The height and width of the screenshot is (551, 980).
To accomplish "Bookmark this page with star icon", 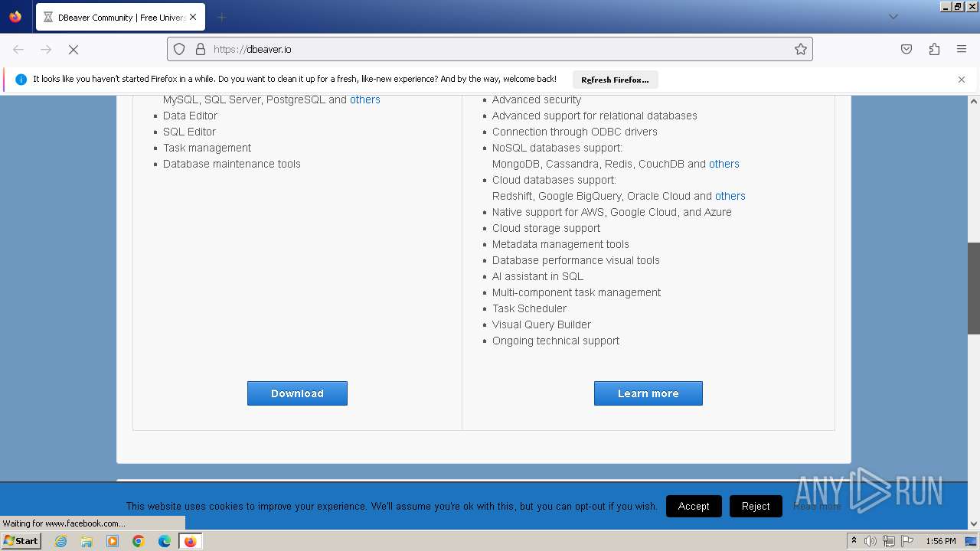I will pyautogui.click(x=801, y=49).
